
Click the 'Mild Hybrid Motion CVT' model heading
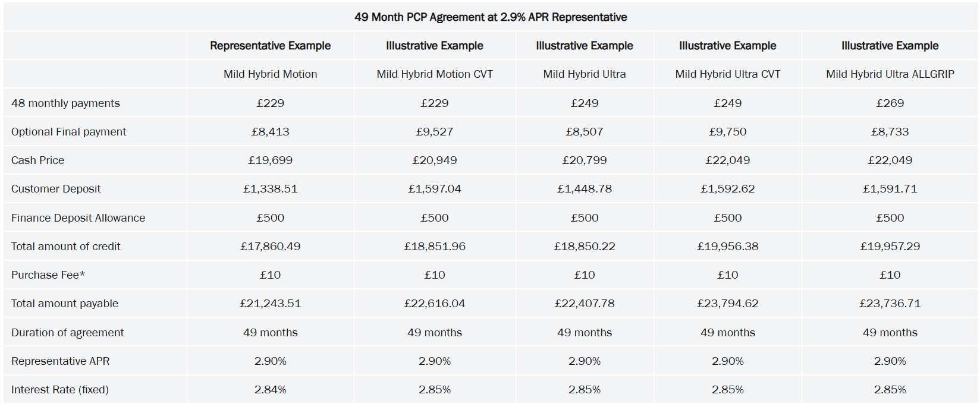(x=434, y=74)
